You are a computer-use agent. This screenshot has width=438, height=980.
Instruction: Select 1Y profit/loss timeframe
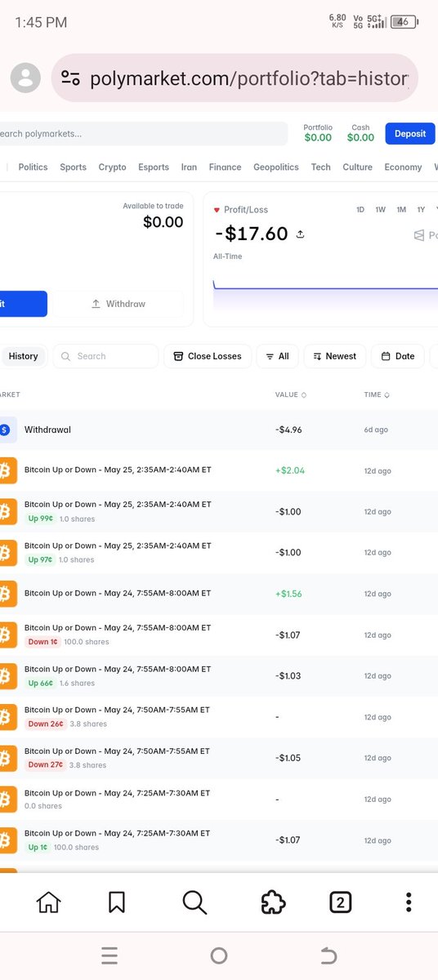(421, 210)
